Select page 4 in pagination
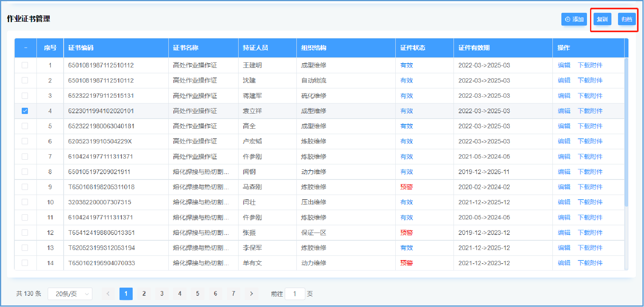The image size is (644, 307). pos(180,294)
